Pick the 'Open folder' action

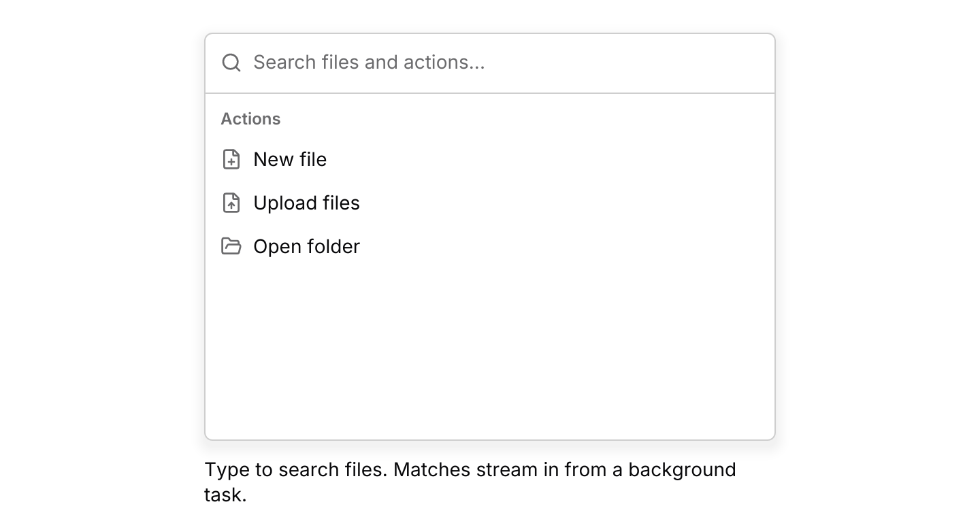pyautogui.click(x=490, y=246)
